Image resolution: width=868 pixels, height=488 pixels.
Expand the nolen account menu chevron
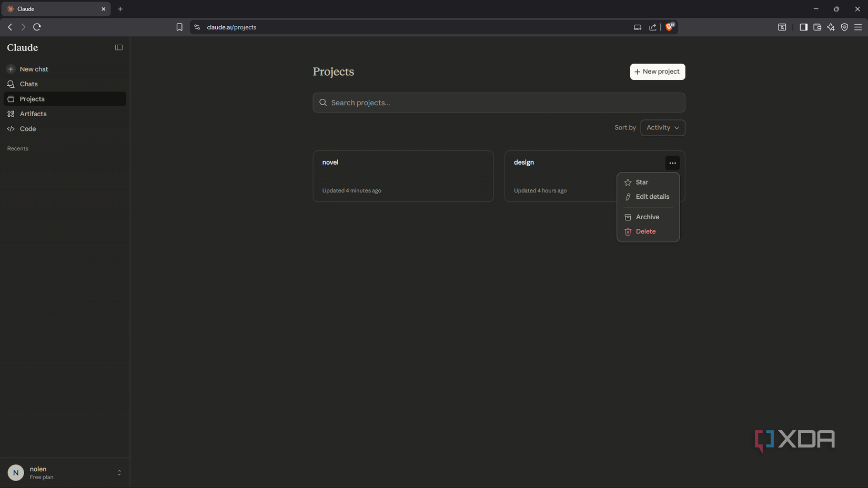119,473
